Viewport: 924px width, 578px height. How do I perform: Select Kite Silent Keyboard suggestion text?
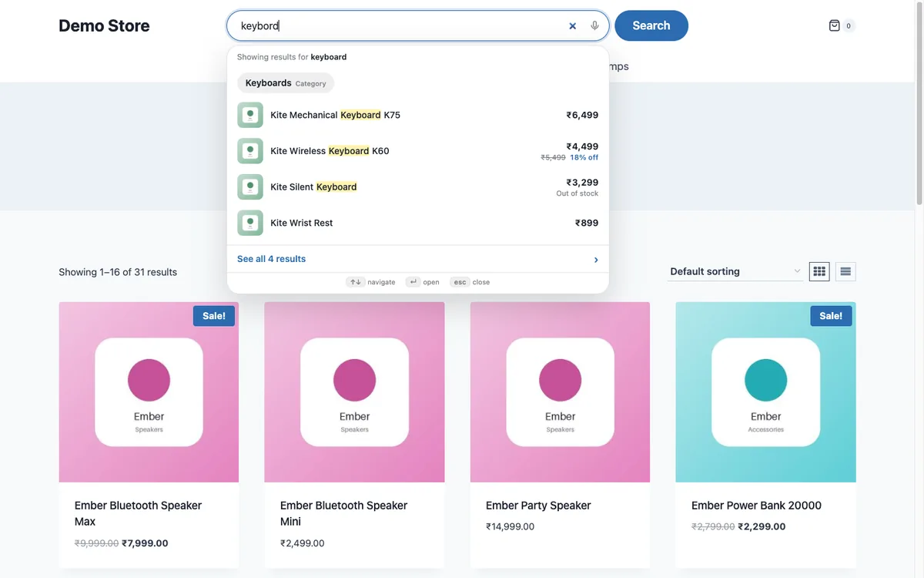pos(313,187)
